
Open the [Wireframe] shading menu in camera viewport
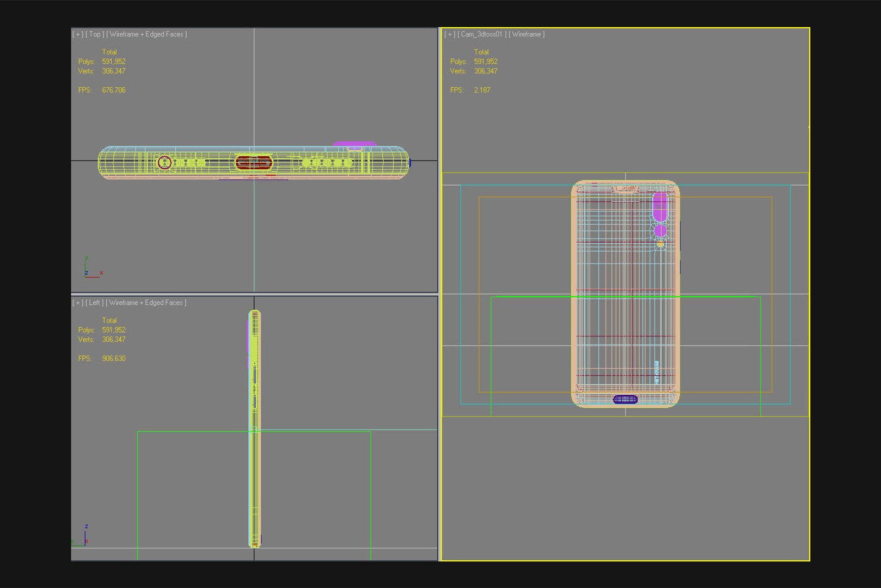point(527,34)
